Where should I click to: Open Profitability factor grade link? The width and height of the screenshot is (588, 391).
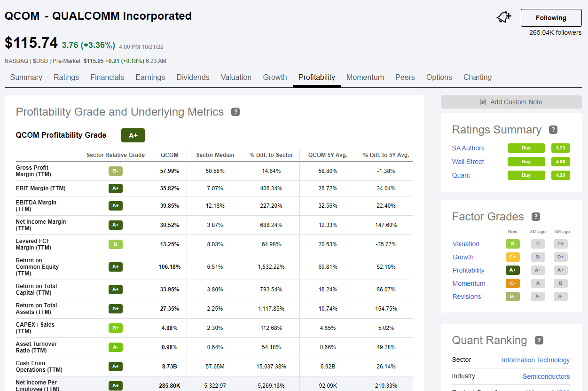point(469,270)
